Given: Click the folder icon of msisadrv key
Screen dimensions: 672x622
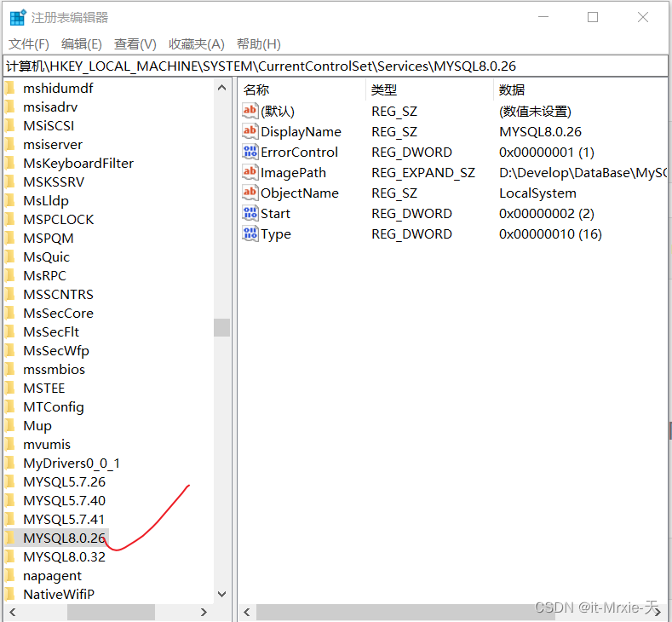Looking at the screenshot, I should pos(10,107).
